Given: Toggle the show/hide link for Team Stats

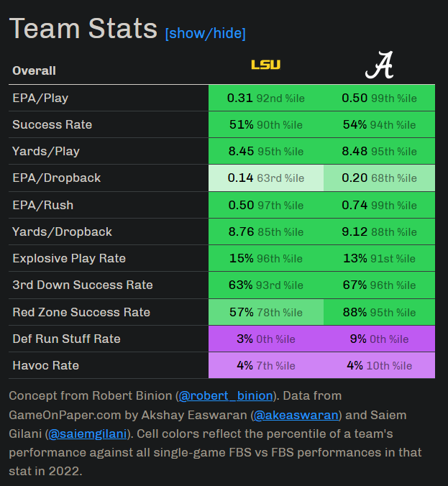Looking at the screenshot, I should point(205,33).
